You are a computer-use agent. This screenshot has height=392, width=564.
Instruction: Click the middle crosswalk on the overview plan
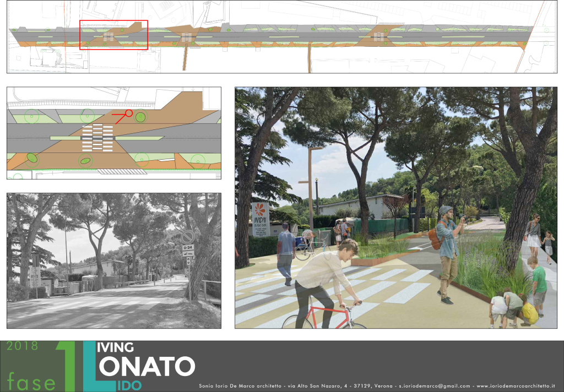point(188,38)
